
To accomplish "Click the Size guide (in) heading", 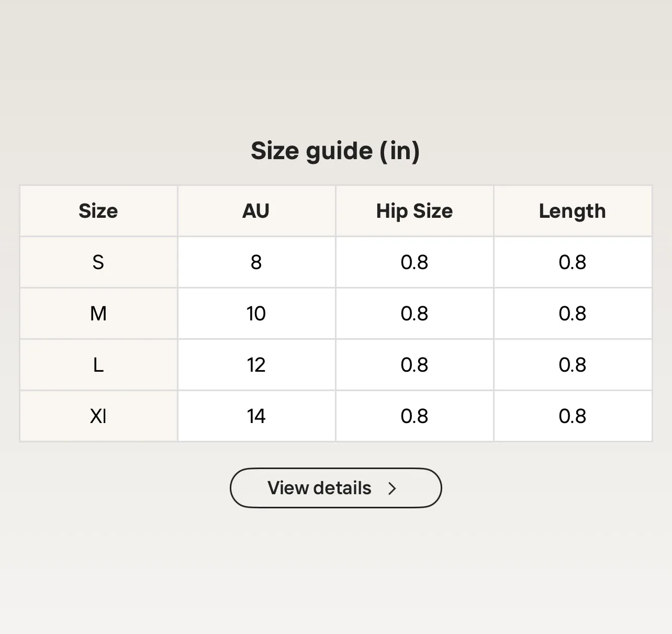I will pos(335,151).
